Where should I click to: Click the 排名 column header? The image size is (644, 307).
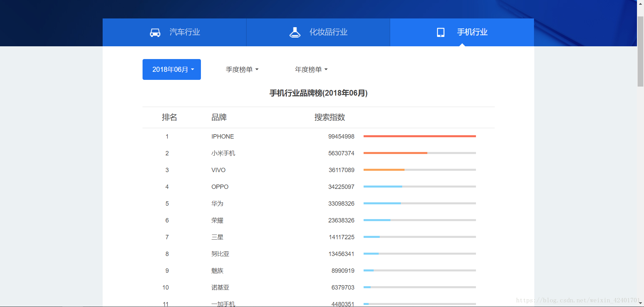click(169, 117)
